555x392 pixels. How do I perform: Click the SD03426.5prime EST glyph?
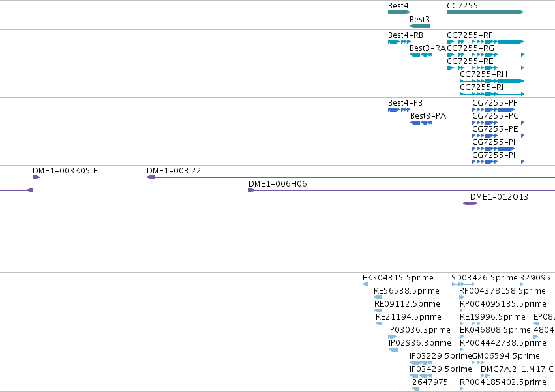463,284
